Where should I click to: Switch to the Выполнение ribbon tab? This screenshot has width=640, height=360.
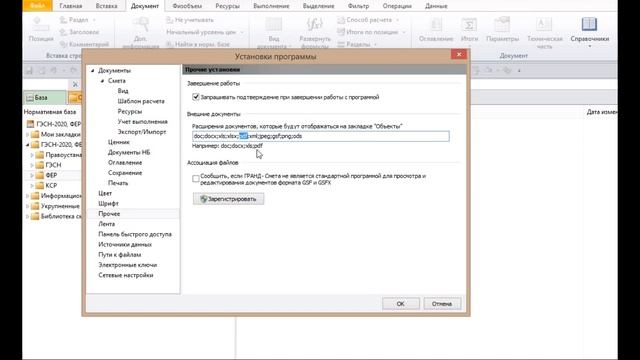[271, 6]
